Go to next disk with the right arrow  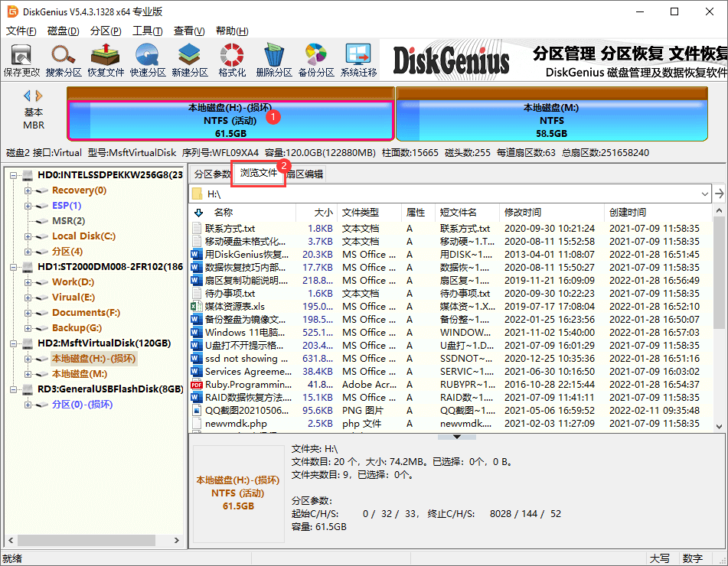click(39, 96)
